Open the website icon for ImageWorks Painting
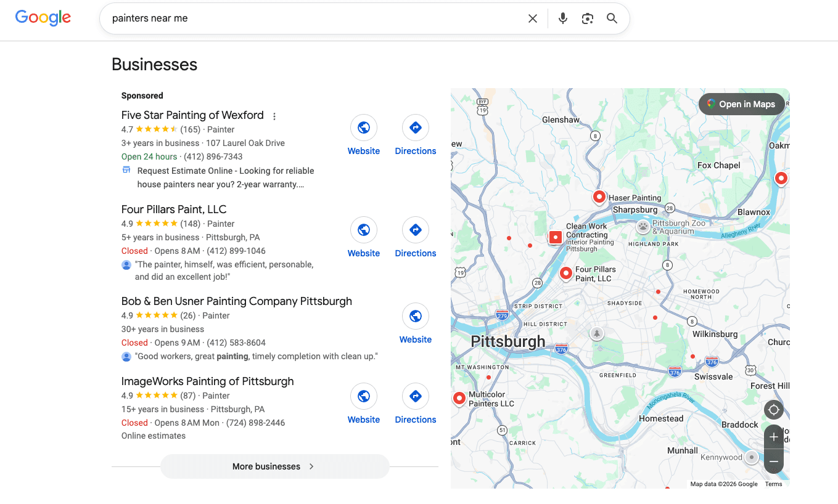 tap(364, 396)
